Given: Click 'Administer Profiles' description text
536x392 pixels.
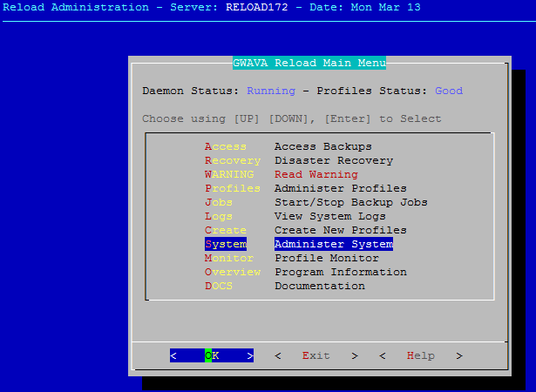Looking at the screenshot, I should click(x=341, y=189).
